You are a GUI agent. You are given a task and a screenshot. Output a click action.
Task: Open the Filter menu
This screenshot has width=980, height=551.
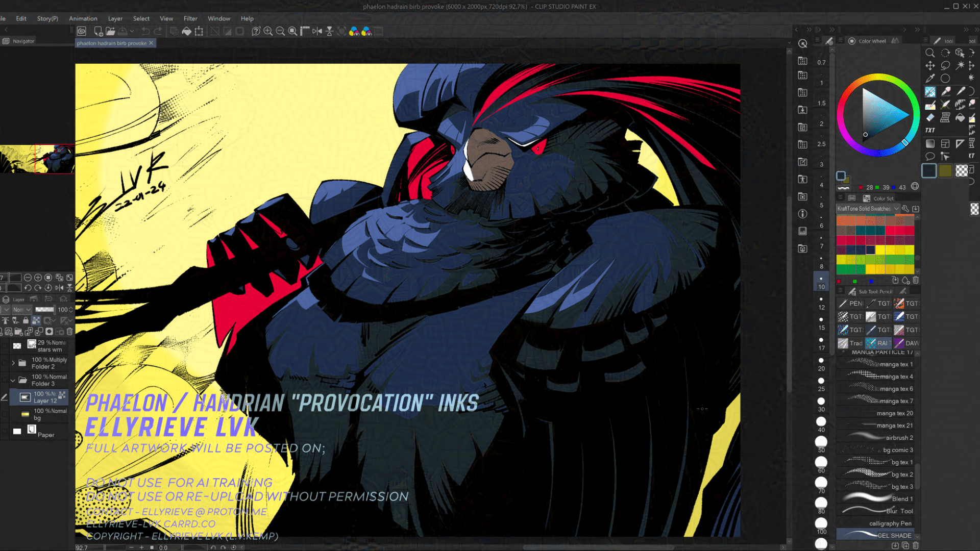click(190, 18)
